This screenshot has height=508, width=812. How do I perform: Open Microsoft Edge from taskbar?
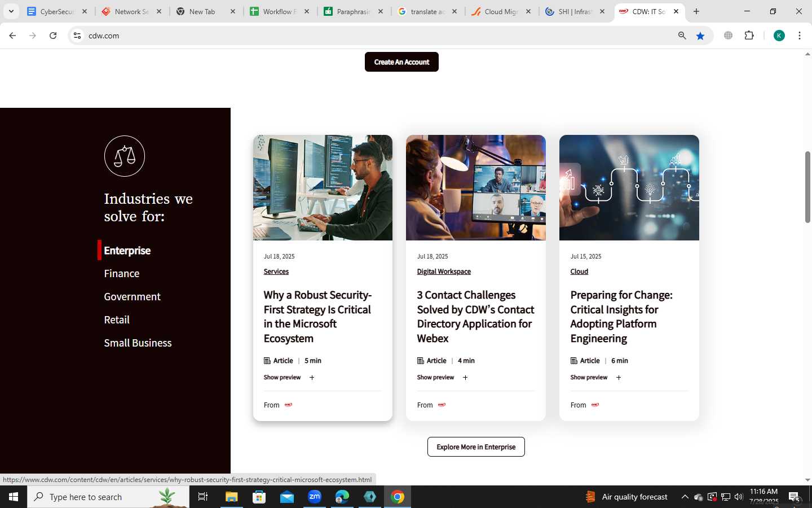[x=342, y=497]
